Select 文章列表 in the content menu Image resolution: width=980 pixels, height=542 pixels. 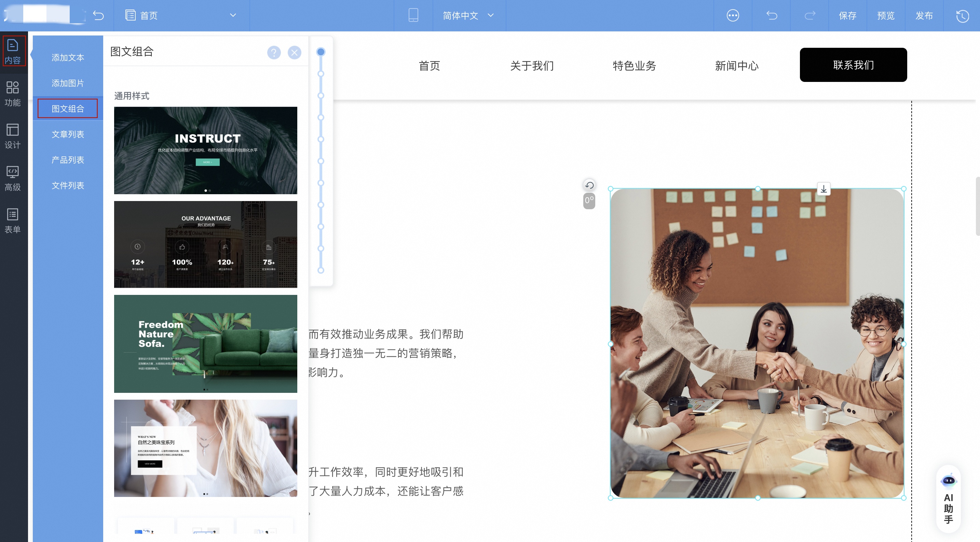68,134
